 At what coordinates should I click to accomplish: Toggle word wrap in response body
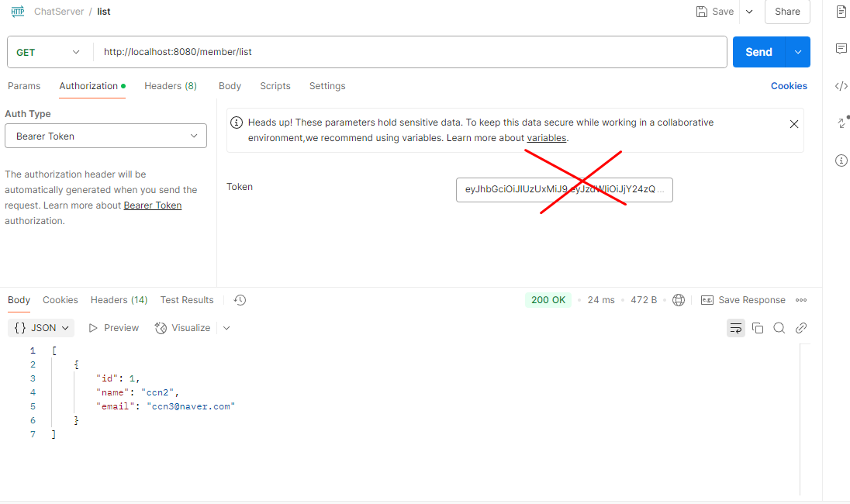click(x=736, y=328)
